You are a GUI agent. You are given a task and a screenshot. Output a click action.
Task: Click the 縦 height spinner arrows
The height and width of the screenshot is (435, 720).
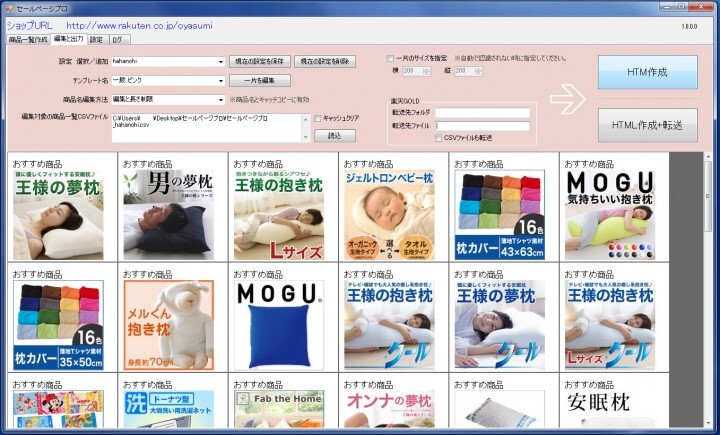pyautogui.click(x=479, y=71)
